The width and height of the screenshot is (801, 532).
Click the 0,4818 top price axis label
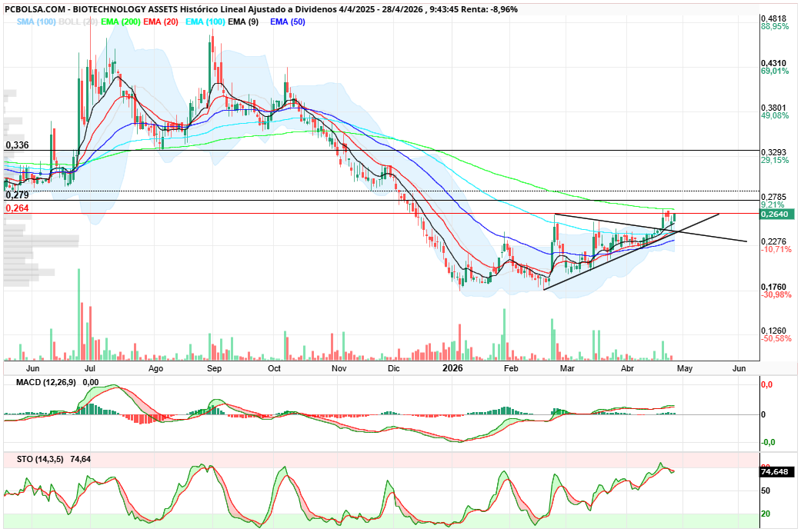773,18
